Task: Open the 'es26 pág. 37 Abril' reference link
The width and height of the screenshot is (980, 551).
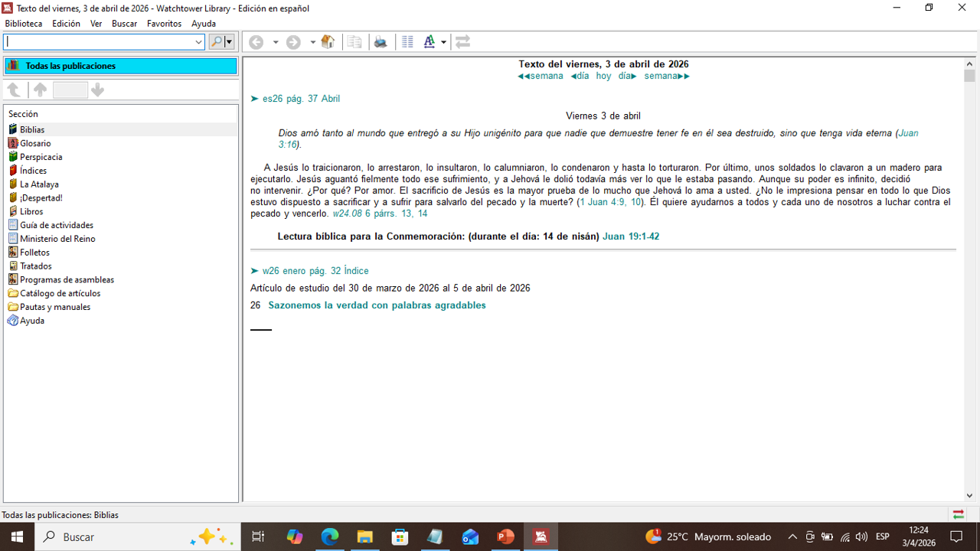Action: [x=301, y=99]
